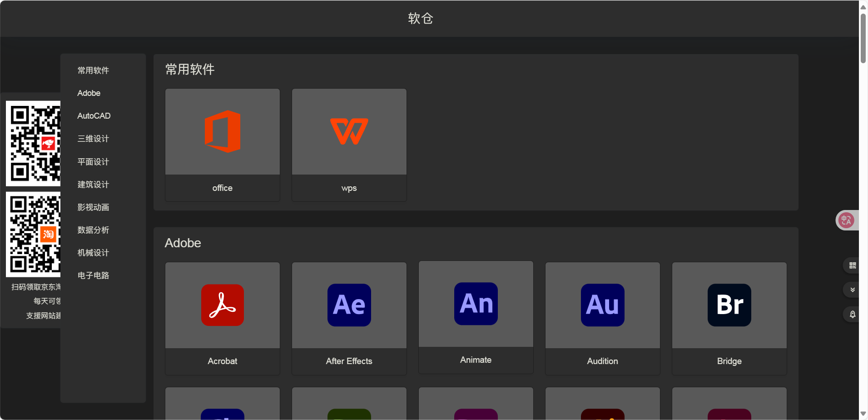868x420 pixels.
Task: Select 平面设计 in the sidebar
Action: (93, 162)
